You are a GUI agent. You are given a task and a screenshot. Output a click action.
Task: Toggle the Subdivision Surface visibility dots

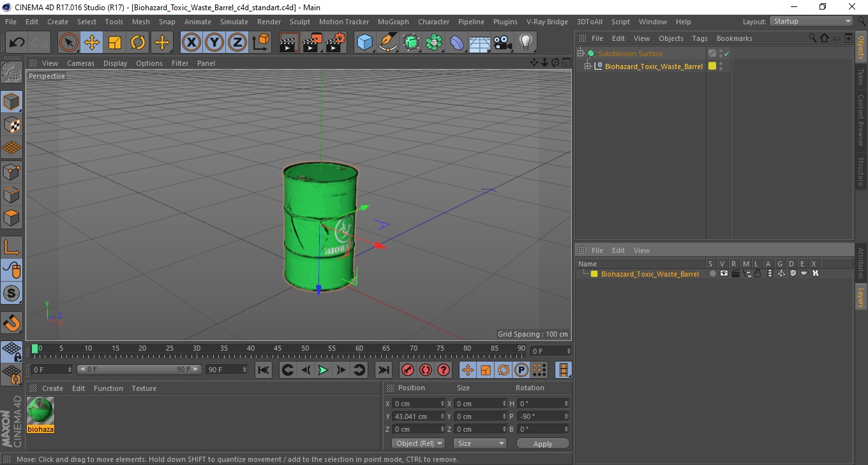pos(721,54)
